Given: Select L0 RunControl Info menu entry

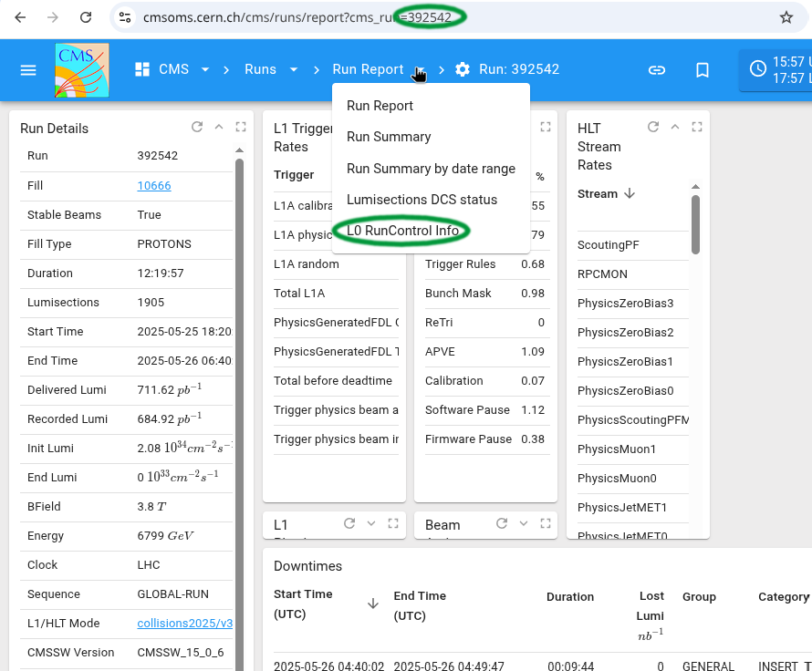Looking at the screenshot, I should [402, 231].
